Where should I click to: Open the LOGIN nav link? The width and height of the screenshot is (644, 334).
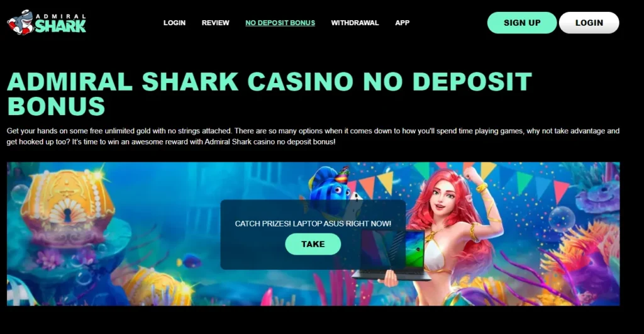coord(175,23)
